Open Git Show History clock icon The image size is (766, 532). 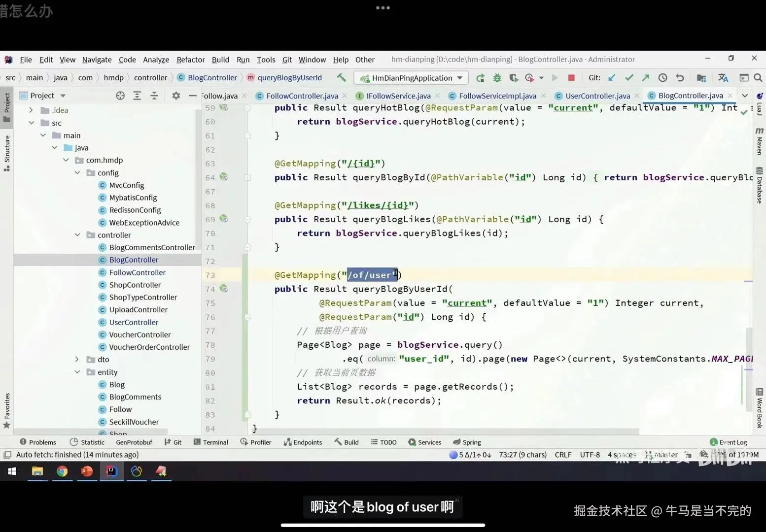(662, 78)
